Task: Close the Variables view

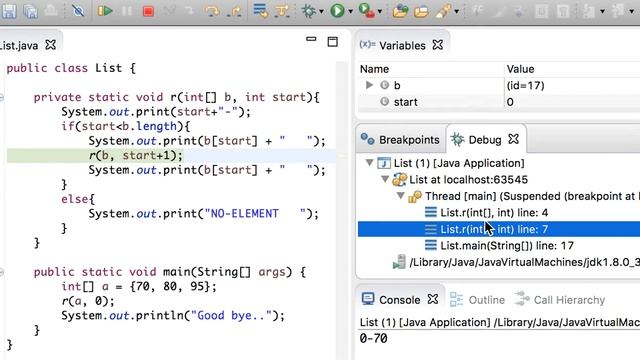Action: pyautogui.click(x=438, y=44)
